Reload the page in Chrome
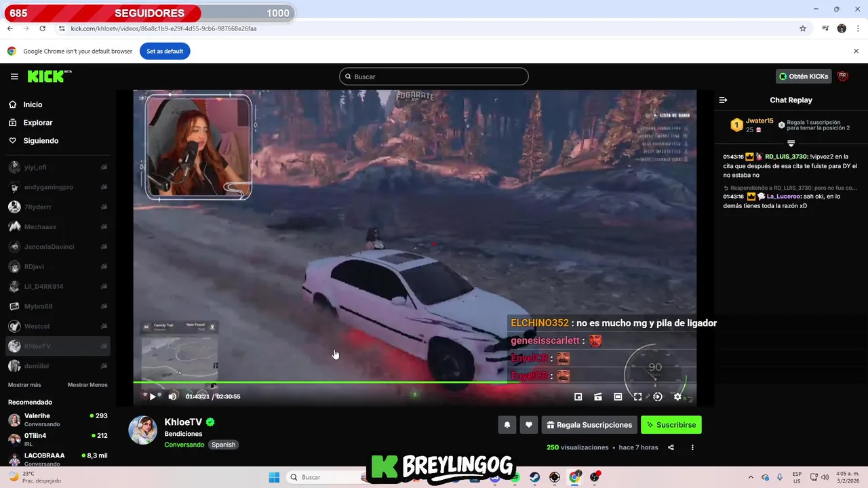Viewport: 868px width, 488px height. (43, 28)
